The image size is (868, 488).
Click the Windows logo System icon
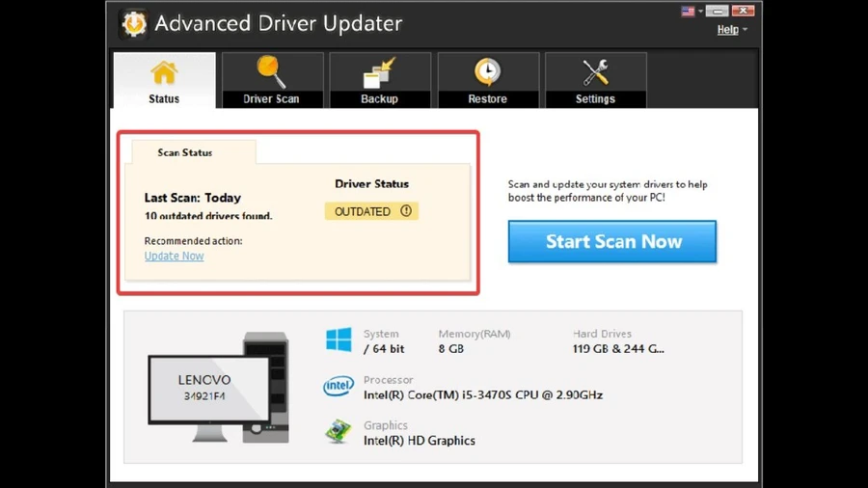339,339
